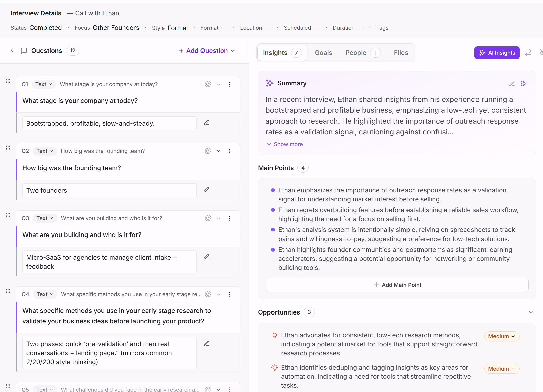Expand the Summary with Show more
This screenshot has height=392, width=543.
point(284,144)
